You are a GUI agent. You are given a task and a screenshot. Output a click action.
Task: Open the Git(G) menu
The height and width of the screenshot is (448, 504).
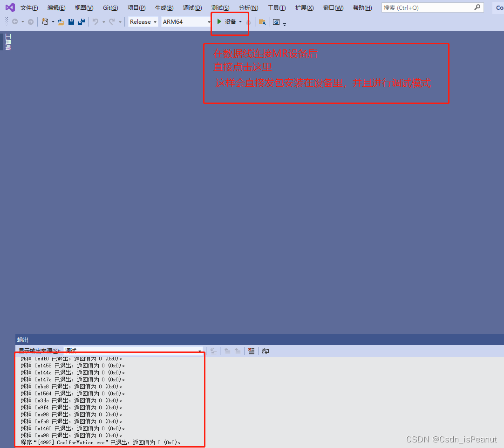click(110, 8)
